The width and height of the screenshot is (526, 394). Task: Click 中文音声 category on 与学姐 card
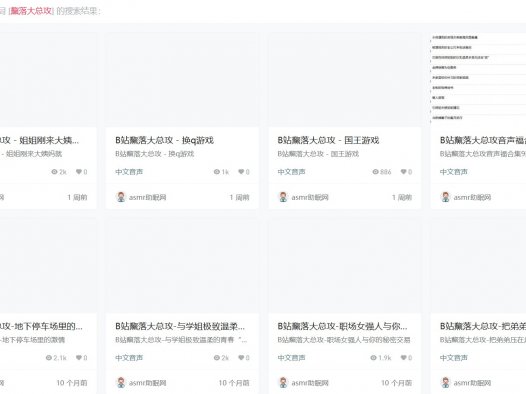coord(129,357)
